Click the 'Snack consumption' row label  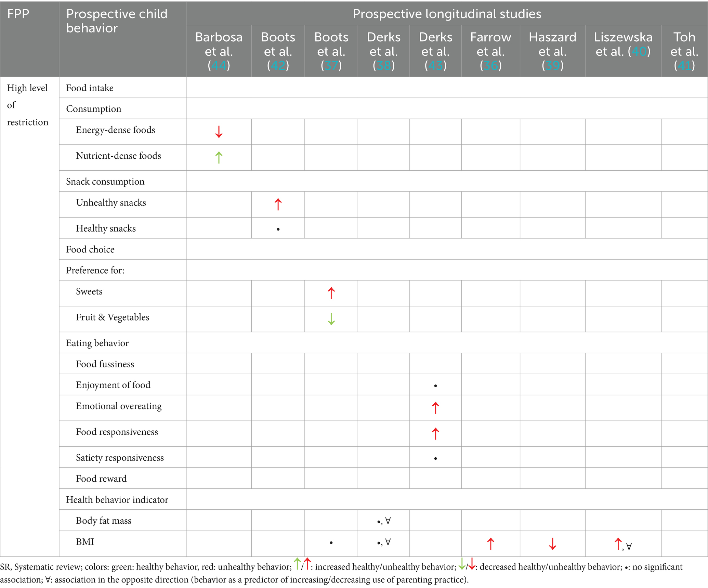click(105, 182)
